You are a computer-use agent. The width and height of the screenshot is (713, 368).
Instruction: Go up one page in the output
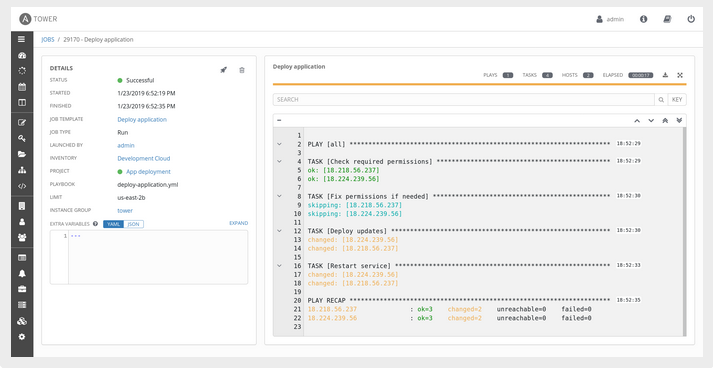coord(637,121)
